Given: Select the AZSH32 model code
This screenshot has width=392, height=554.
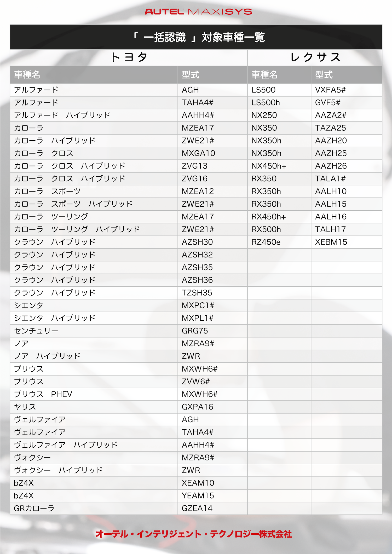Looking at the screenshot, I should 197,255.
